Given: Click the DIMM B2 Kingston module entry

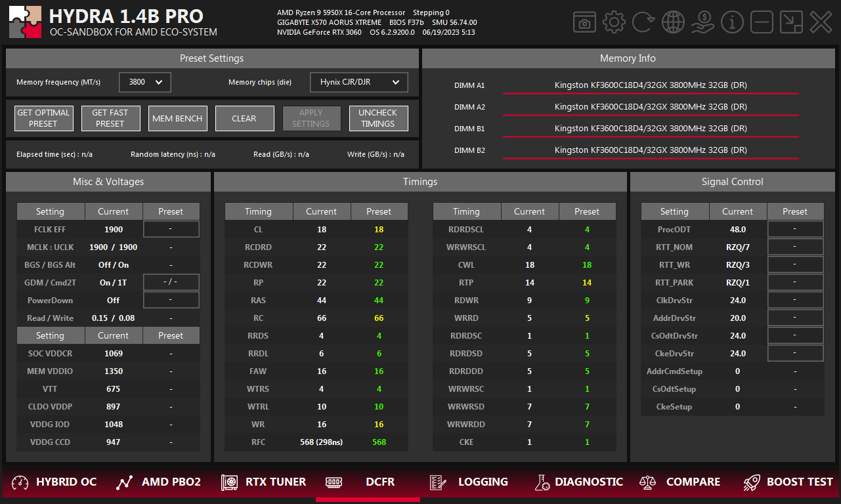Looking at the screenshot, I should point(651,150).
